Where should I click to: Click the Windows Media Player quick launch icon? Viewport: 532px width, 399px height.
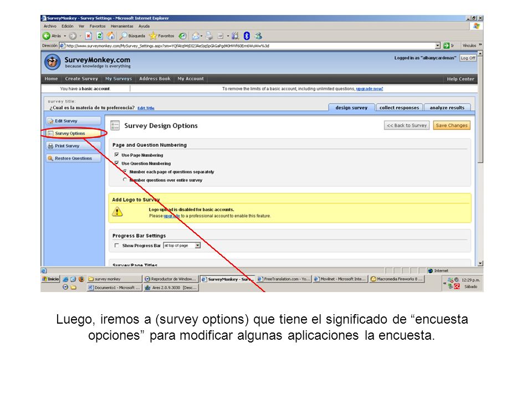click(65, 287)
